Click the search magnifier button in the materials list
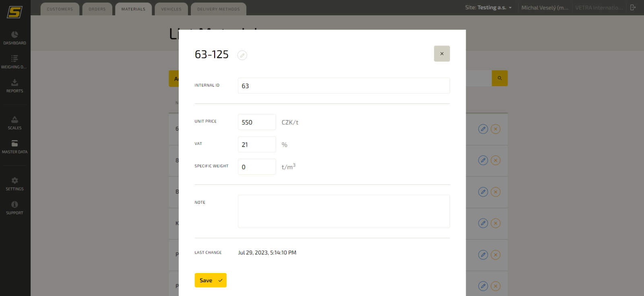 tap(500, 78)
